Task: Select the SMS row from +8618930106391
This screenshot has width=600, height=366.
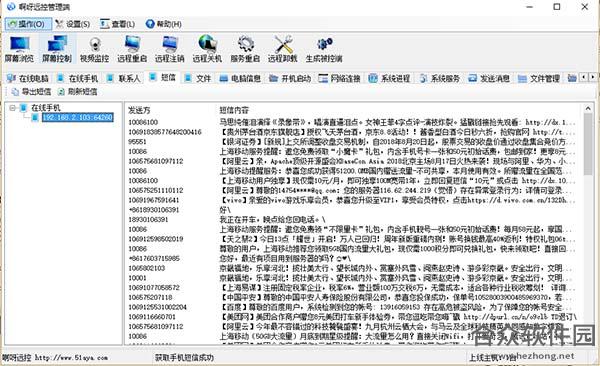Action: [352, 210]
